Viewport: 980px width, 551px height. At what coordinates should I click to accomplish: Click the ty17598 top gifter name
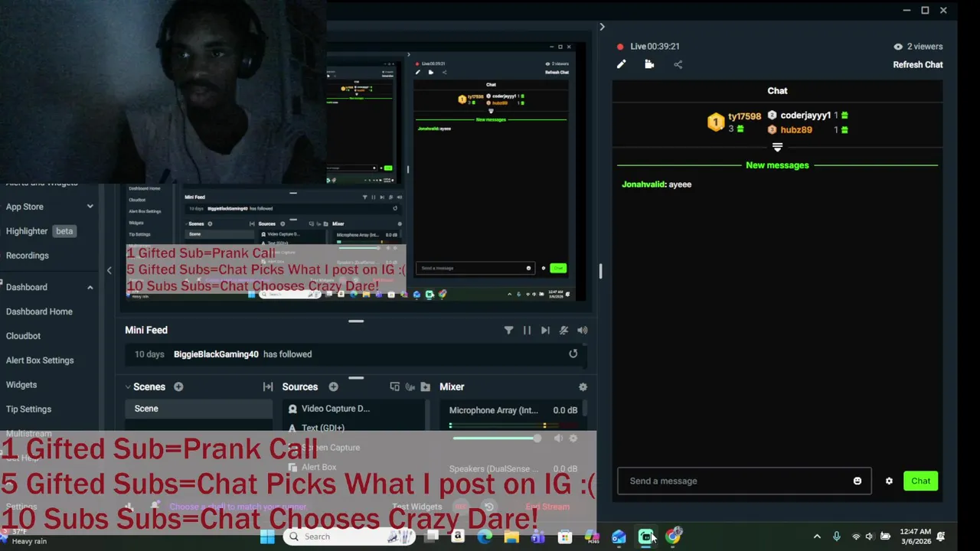tap(744, 116)
